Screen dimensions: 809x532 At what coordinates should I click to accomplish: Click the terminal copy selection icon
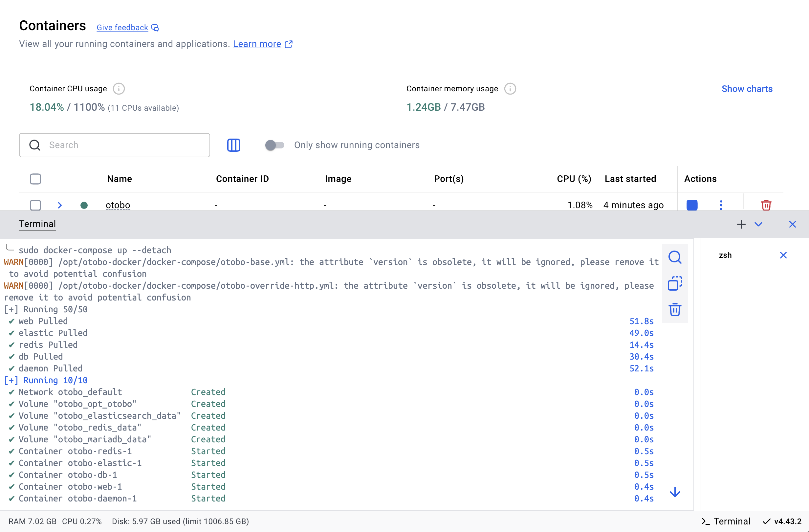tap(675, 283)
